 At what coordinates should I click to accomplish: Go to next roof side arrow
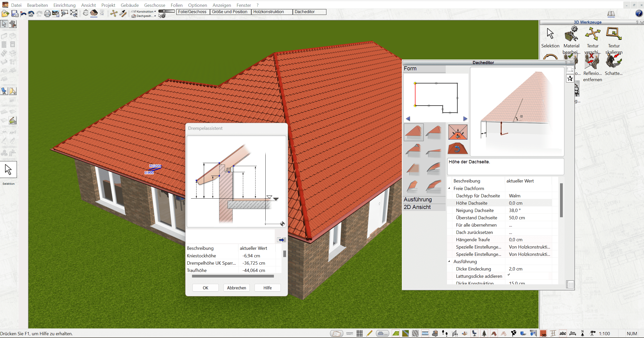465,119
